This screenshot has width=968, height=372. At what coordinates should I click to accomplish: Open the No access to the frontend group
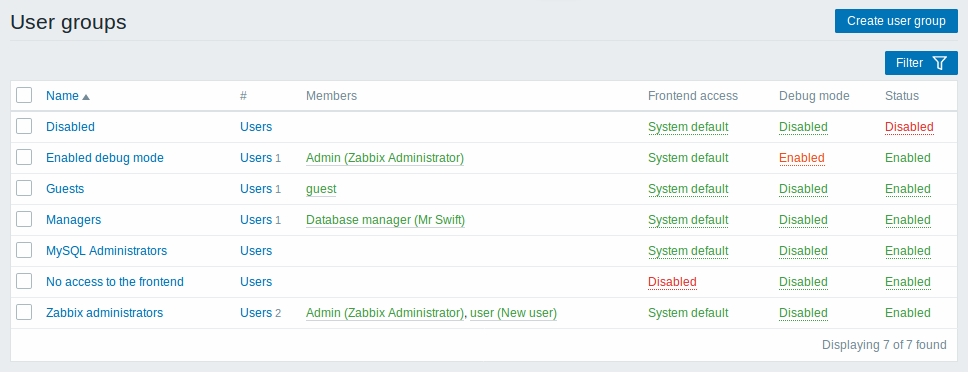115,281
